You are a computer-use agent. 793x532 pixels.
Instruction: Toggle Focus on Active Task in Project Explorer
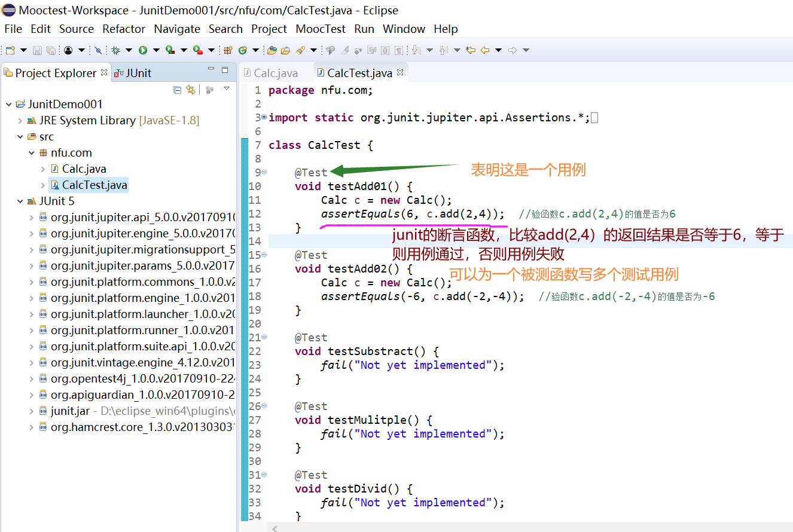tap(209, 89)
